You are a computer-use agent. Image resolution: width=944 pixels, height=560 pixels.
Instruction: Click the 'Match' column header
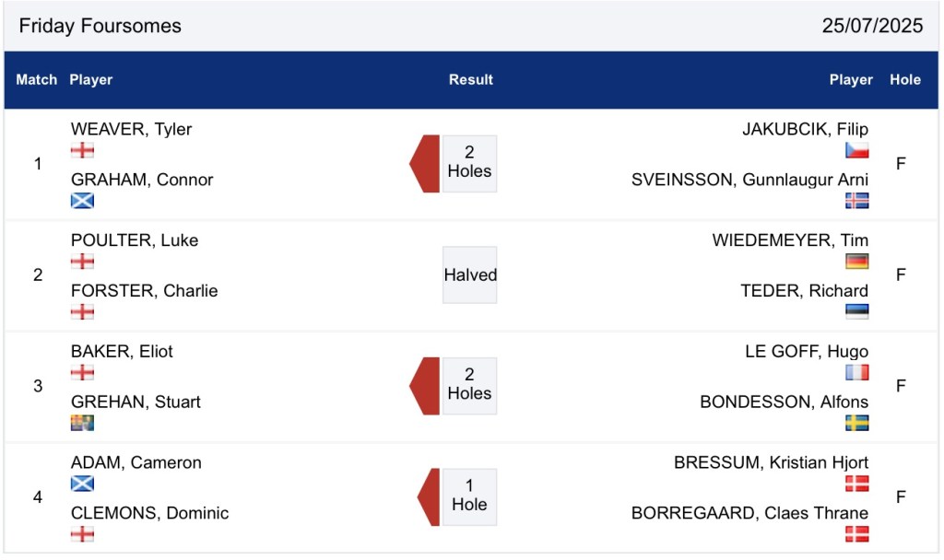click(37, 80)
